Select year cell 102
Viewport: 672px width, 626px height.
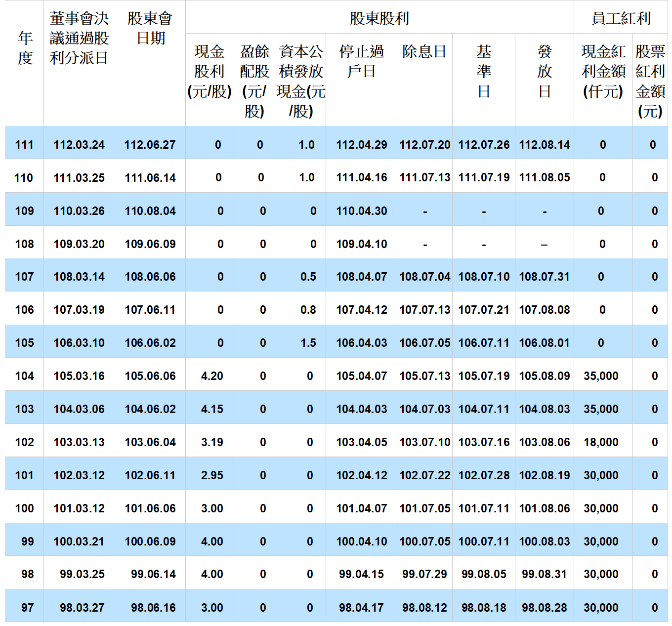pyautogui.click(x=24, y=442)
